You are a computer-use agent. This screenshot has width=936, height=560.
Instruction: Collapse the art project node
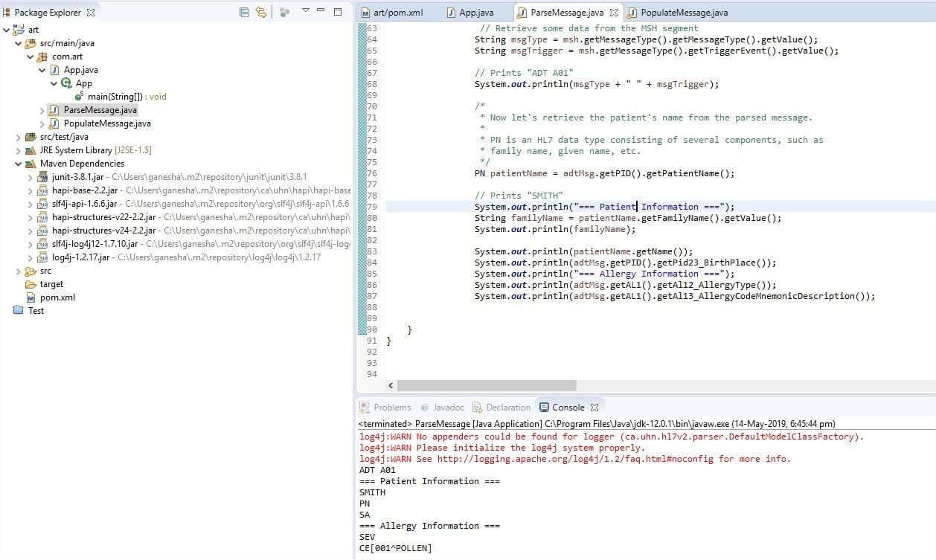pyautogui.click(x=7, y=30)
